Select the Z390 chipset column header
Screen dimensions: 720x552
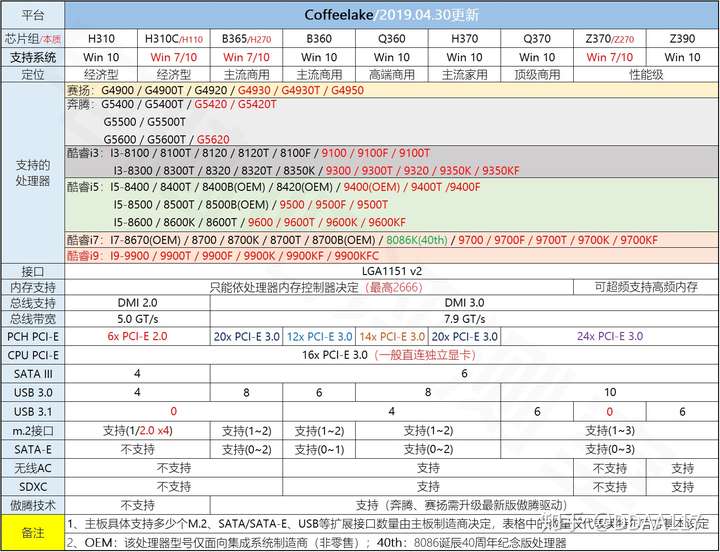682,39
